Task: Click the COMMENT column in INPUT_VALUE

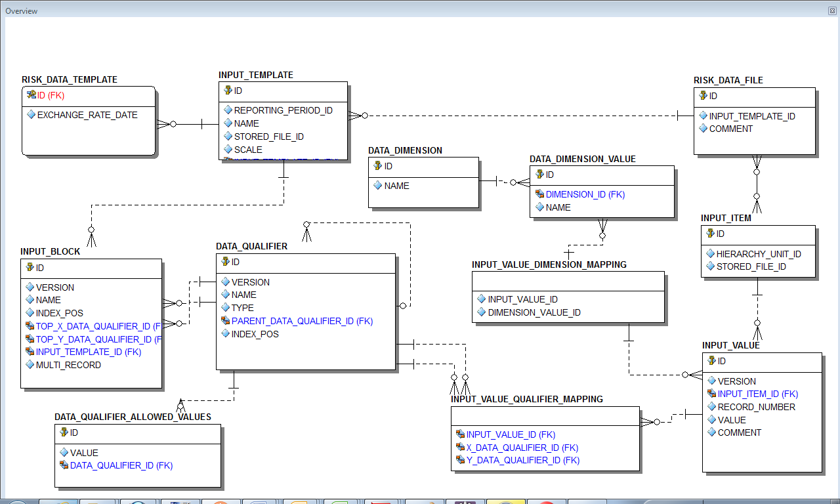Action: [740, 432]
